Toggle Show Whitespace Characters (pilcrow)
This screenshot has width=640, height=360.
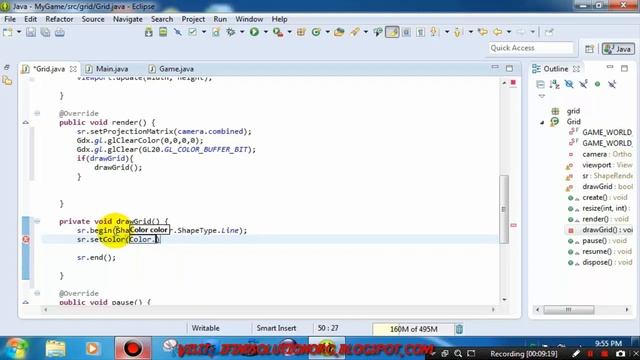click(420, 32)
